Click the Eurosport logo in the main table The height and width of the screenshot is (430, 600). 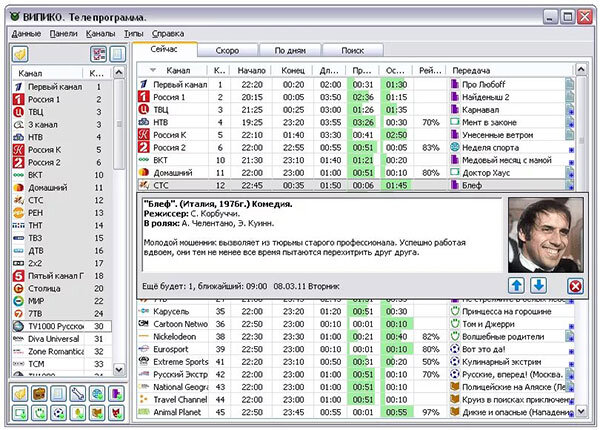coord(143,349)
